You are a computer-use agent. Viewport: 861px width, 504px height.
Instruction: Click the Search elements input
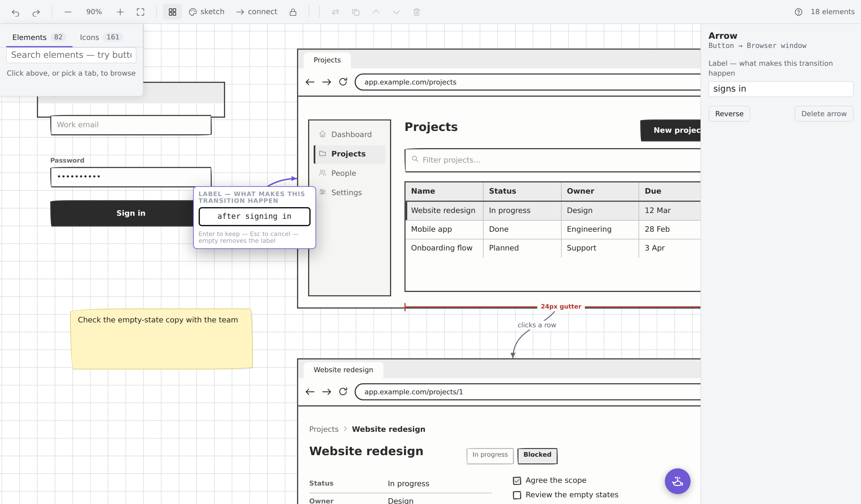(x=71, y=55)
